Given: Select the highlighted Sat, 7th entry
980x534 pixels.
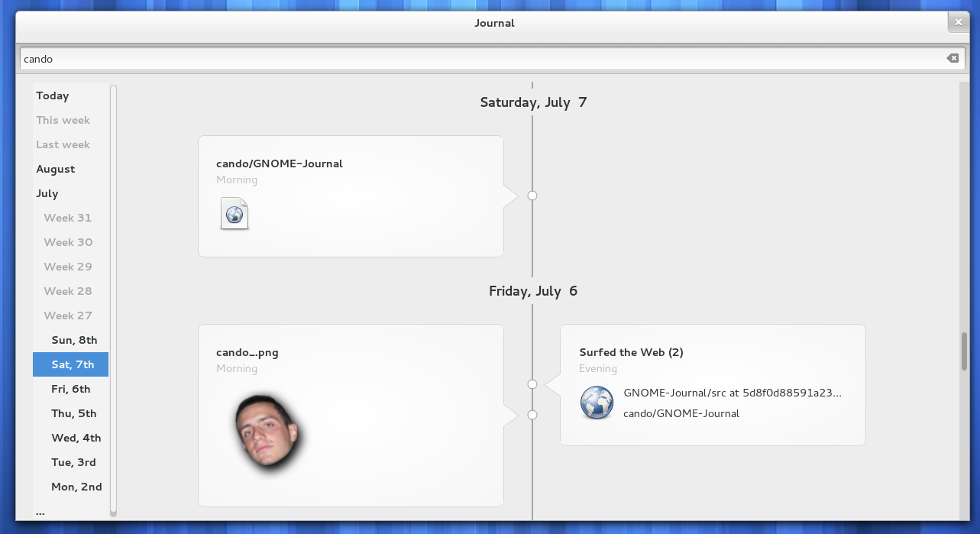Looking at the screenshot, I should 70,364.
